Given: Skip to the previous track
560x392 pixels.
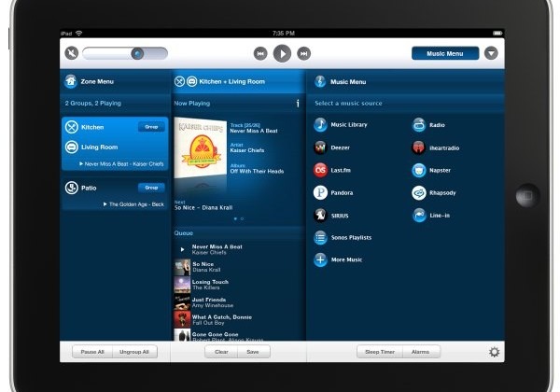Looking at the screenshot, I should tap(260, 53).
